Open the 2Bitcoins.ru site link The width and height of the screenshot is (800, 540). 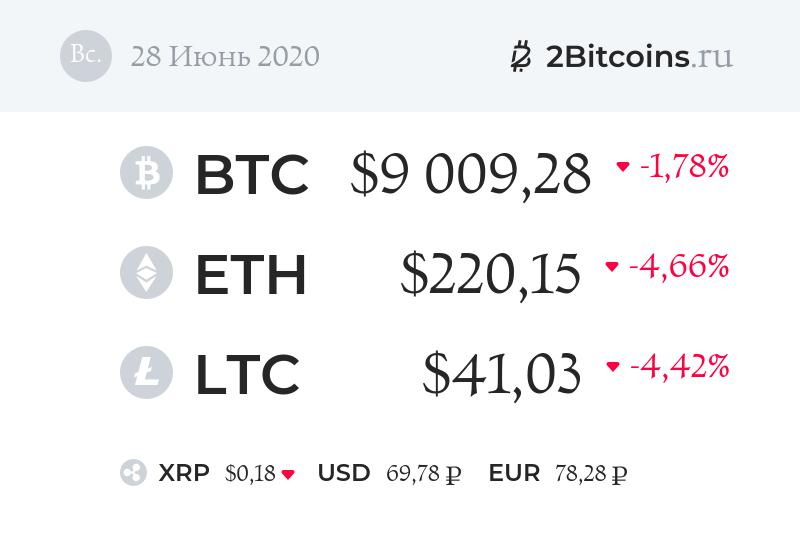639,56
